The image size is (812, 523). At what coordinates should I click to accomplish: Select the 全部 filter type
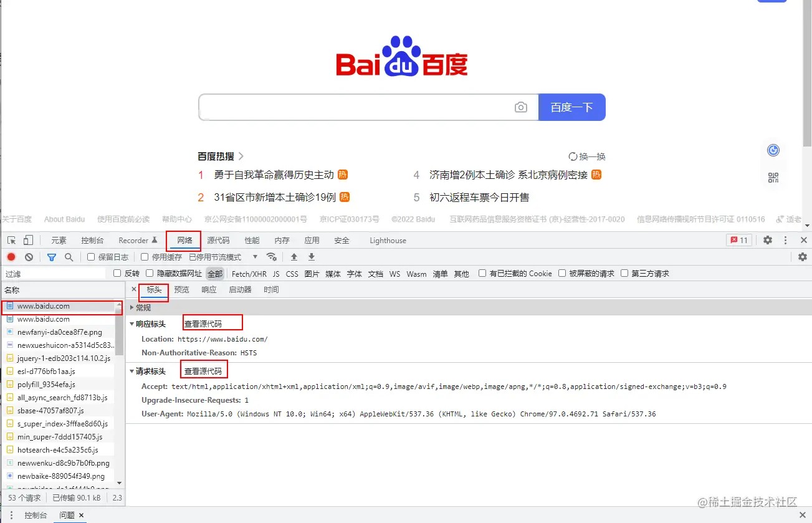(215, 274)
